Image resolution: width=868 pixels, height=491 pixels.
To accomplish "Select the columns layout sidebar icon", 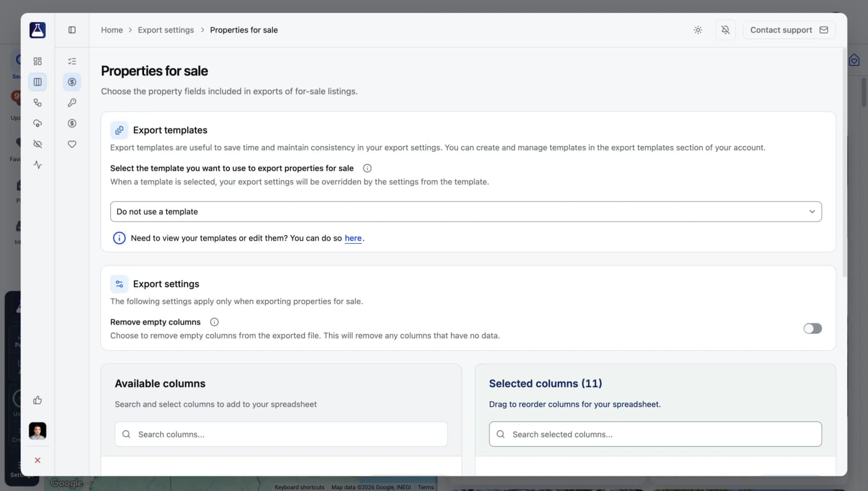I will click(x=37, y=82).
